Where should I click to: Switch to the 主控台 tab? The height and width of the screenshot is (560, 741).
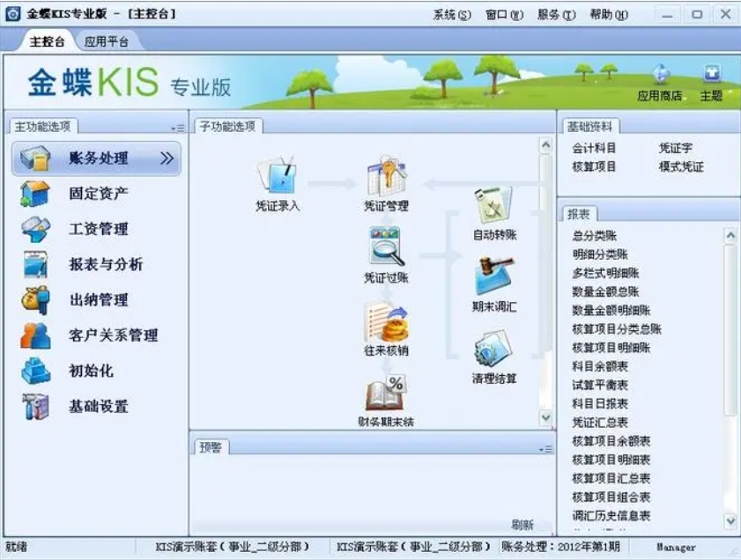tap(47, 41)
